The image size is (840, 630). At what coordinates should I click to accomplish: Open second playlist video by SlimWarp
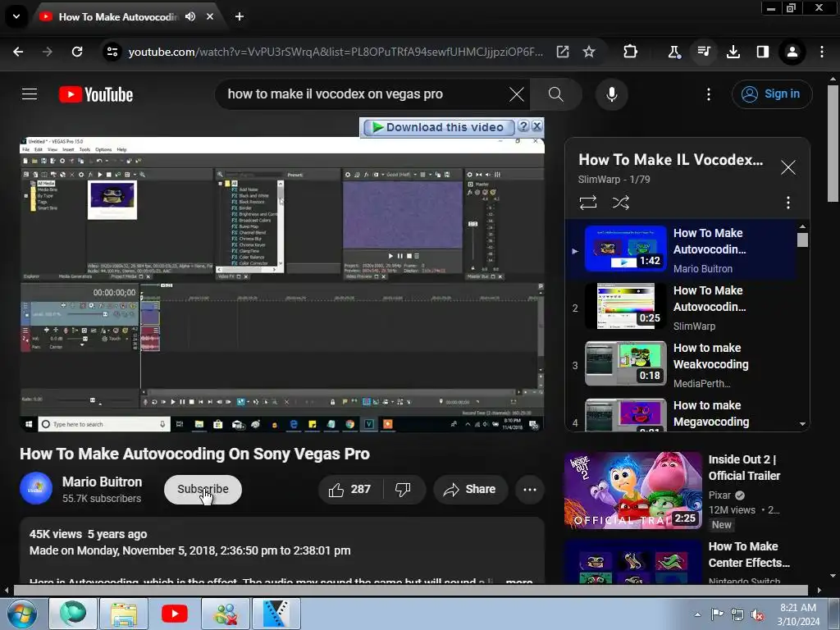pos(681,308)
